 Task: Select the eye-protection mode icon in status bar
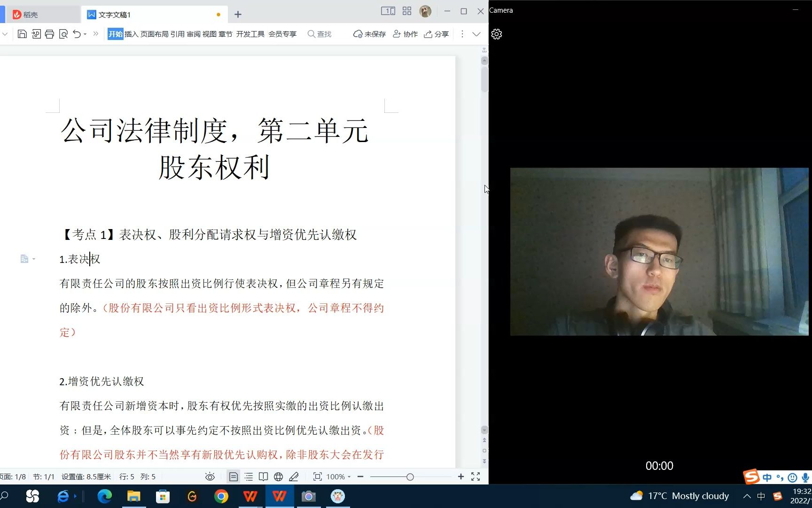pos(210,476)
